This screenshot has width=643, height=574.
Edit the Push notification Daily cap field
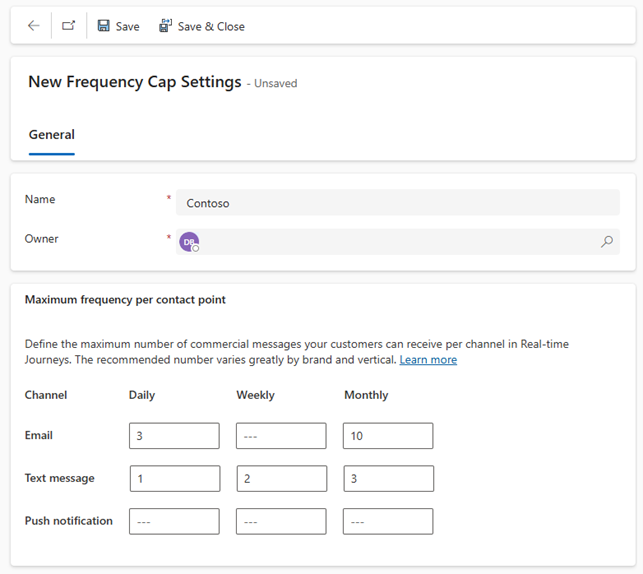[x=174, y=522]
